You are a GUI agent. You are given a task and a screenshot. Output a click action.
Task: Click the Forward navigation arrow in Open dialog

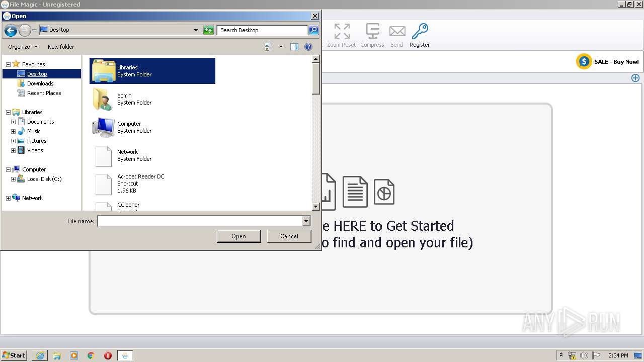pyautogui.click(x=25, y=30)
